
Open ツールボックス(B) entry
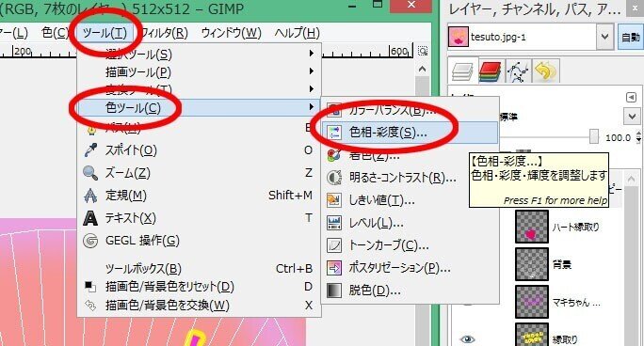pos(199,269)
